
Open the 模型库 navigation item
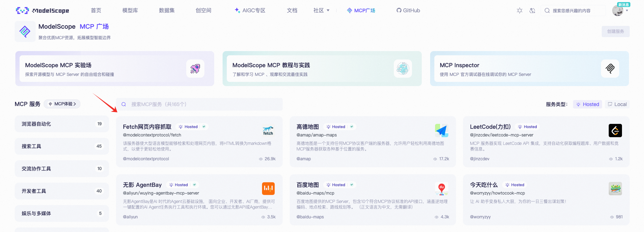pos(130,10)
